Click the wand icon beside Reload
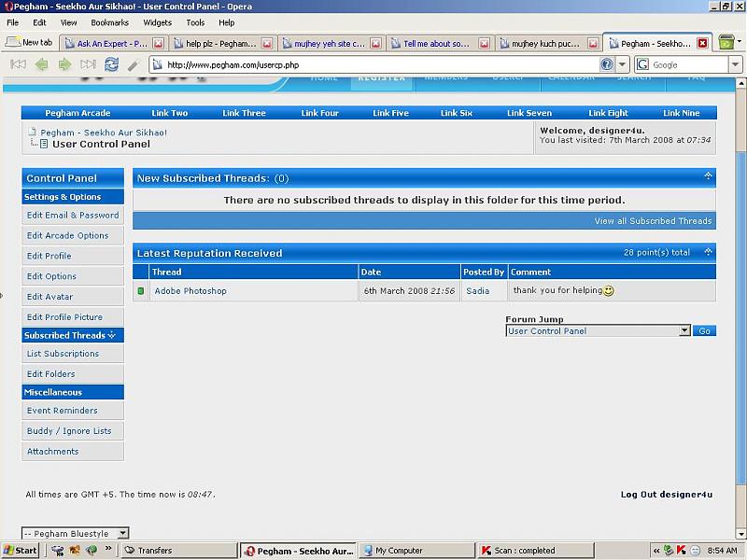The width and height of the screenshot is (747, 560). click(x=134, y=64)
